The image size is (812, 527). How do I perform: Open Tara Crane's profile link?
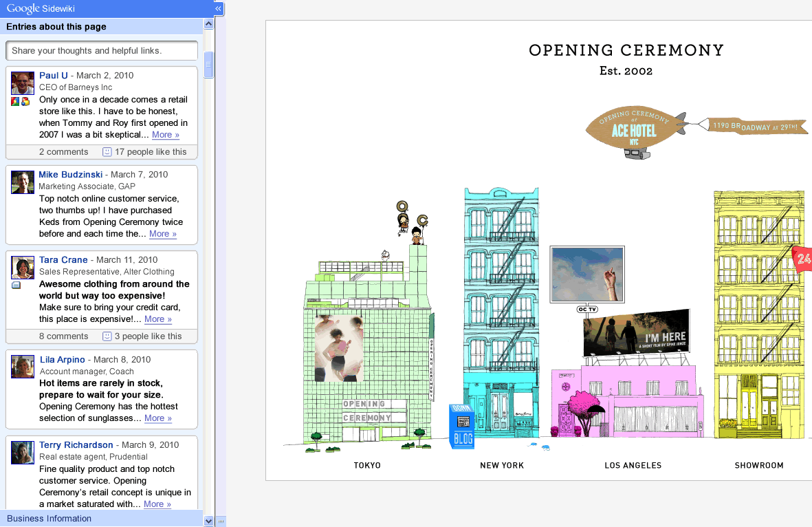click(63, 259)
